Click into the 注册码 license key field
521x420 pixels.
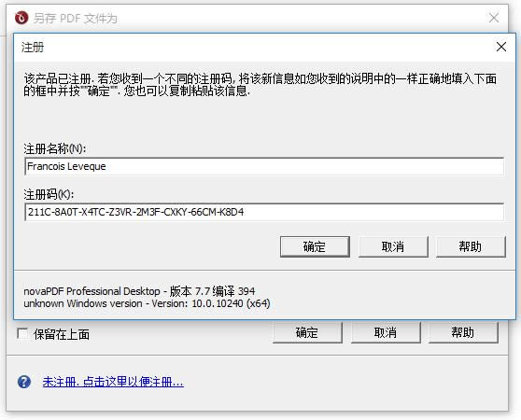pyautogui.click(x=264, y=212)
